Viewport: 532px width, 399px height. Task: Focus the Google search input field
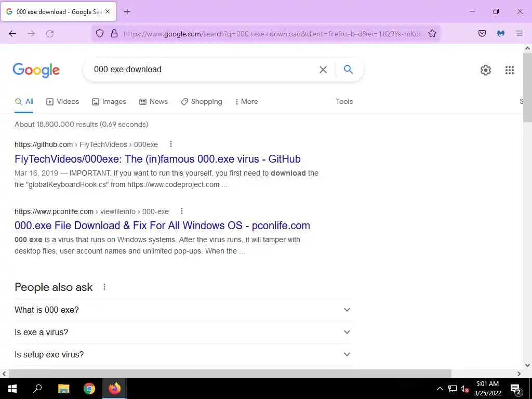tap(204, 70)
